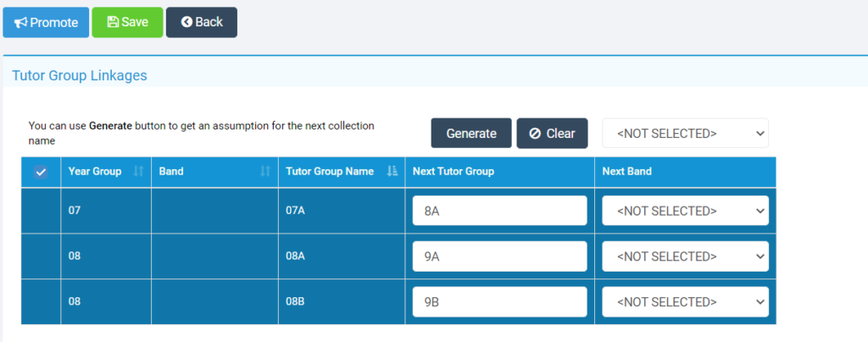Click the 8A next tutor group field

(499, 211)
